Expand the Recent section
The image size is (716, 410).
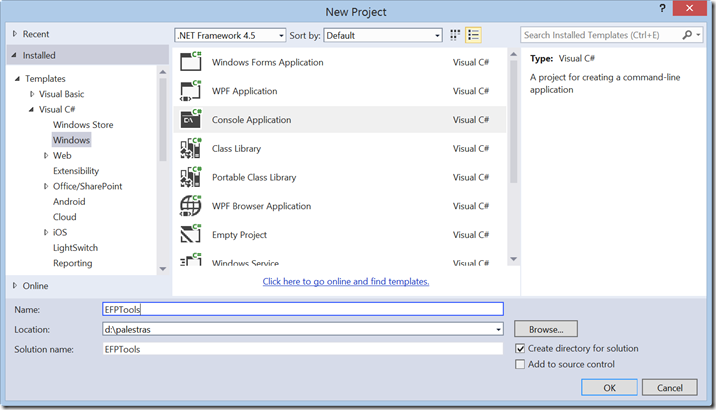[15, 34]
